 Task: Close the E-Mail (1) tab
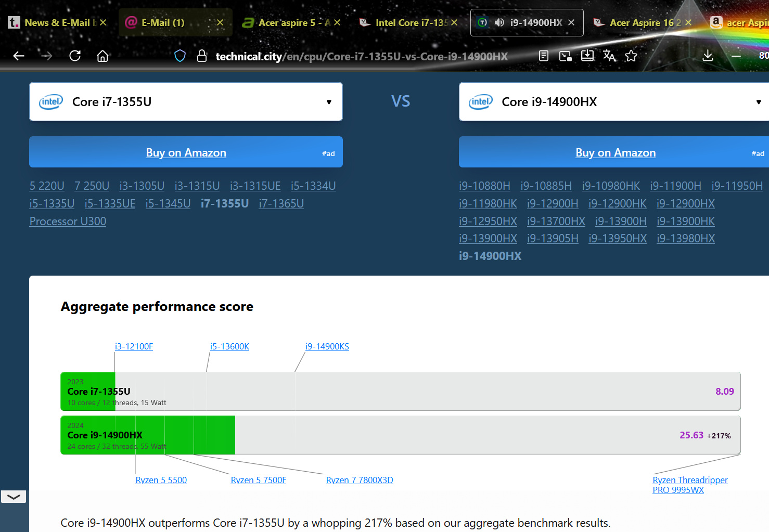point(220,22)
